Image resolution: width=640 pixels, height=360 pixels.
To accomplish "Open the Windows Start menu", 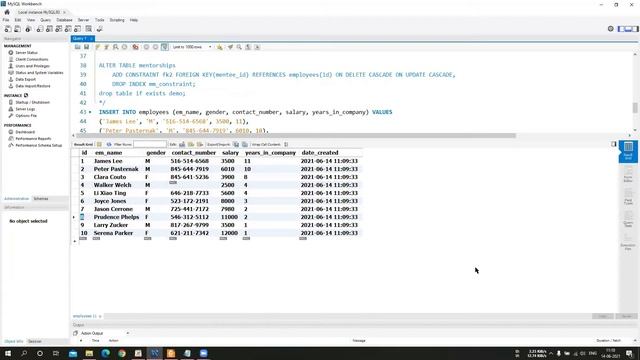I will click(x=8, y=353).
